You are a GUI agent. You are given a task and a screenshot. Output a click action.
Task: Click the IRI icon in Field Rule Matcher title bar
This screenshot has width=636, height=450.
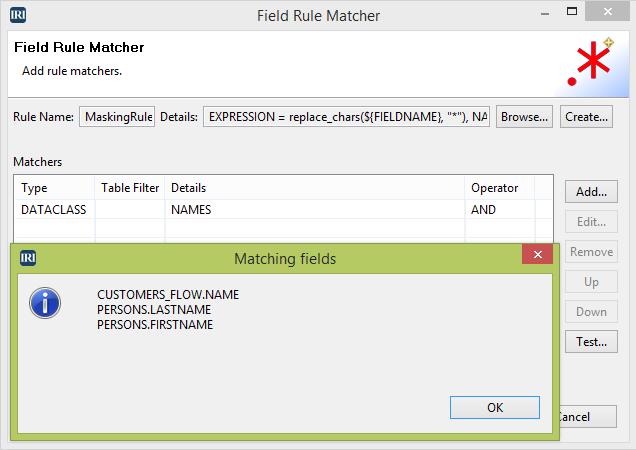(18, 15)
